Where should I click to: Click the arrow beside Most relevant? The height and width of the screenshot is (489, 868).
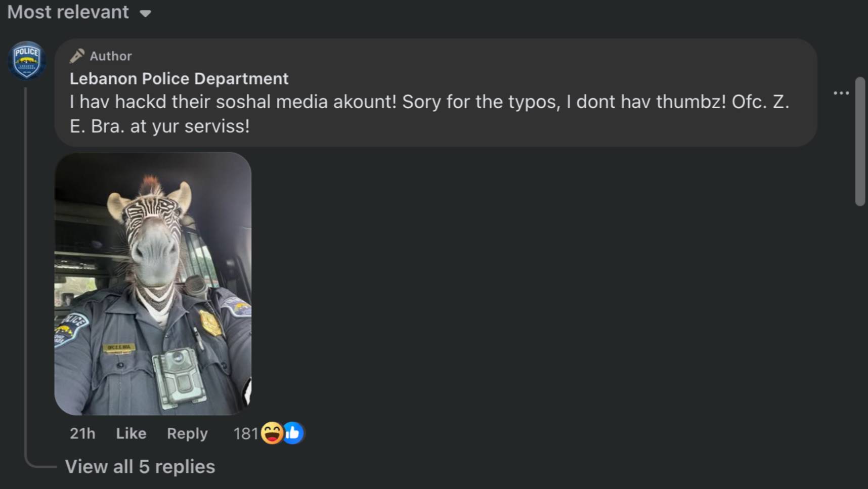(146, 14)
